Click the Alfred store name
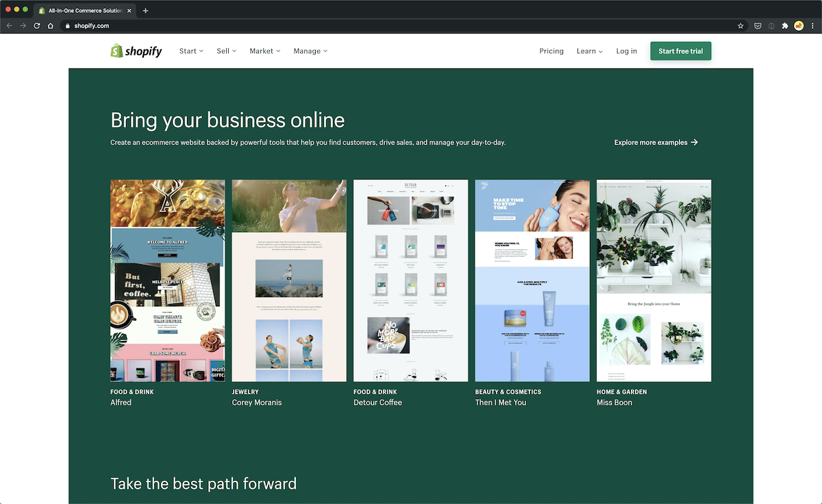The image size is (822, 504). click(x=121, y=403)
